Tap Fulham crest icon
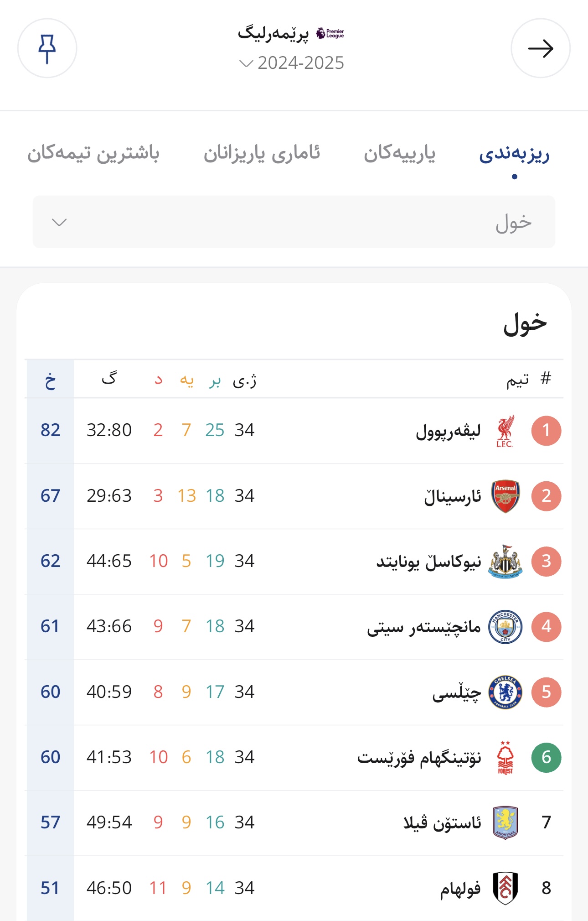588x921 pixels. pos(505,888)
